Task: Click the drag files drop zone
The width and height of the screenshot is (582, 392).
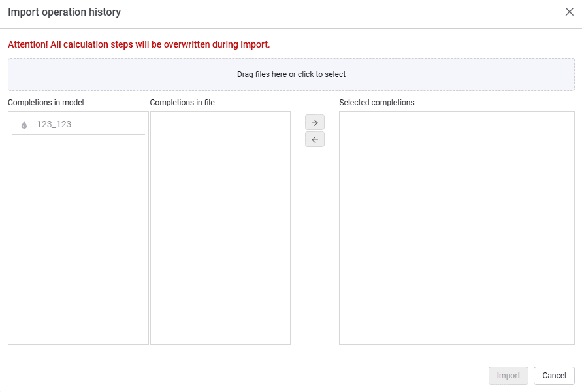Action: pos(291,74)
